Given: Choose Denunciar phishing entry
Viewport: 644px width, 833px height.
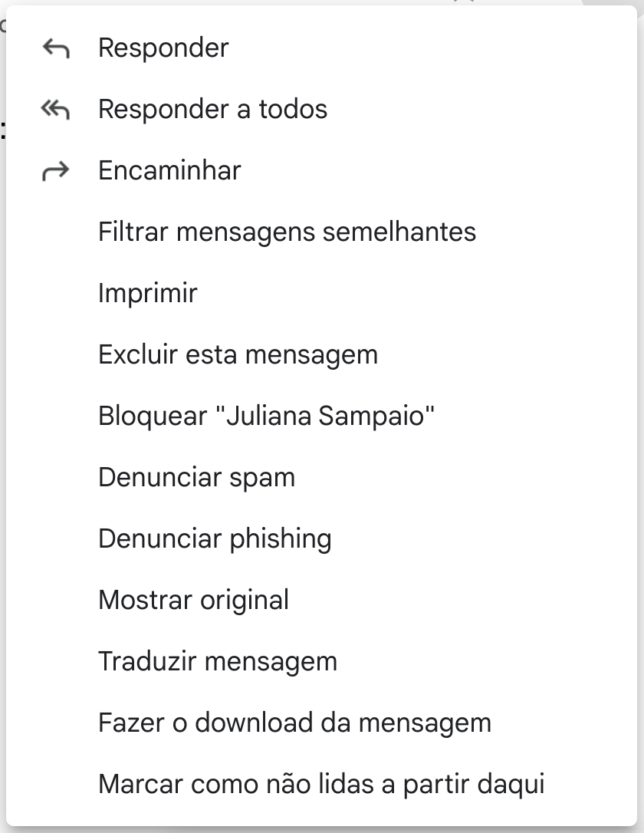Looking at the screenshot, I should (214, 538).
